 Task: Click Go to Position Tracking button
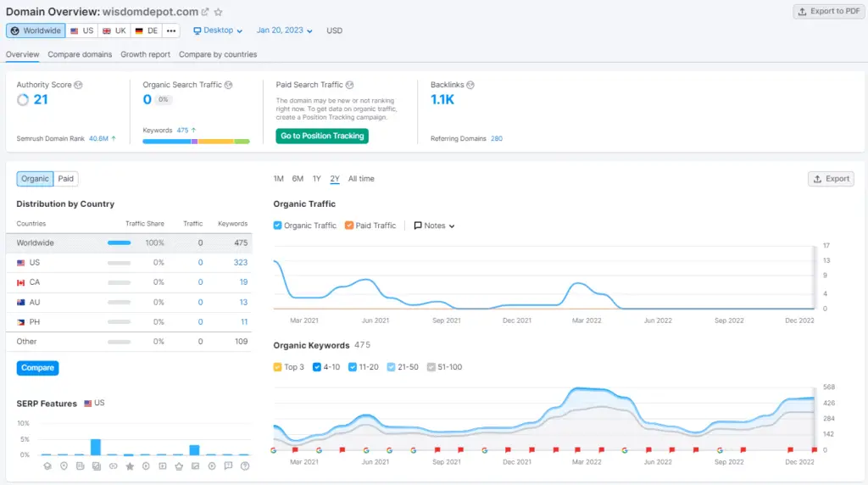coord(322,136)
